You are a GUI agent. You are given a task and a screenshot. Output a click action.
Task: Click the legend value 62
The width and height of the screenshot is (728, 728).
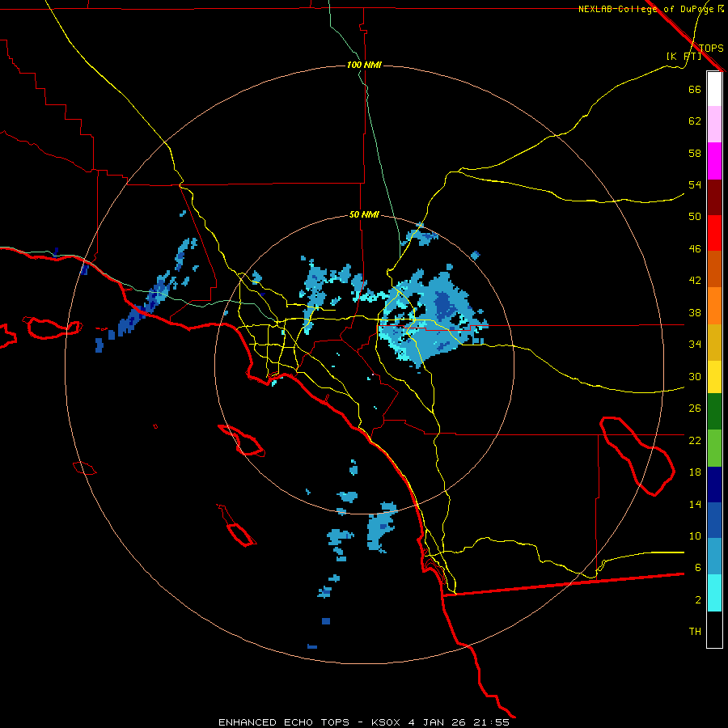[695, 121]
